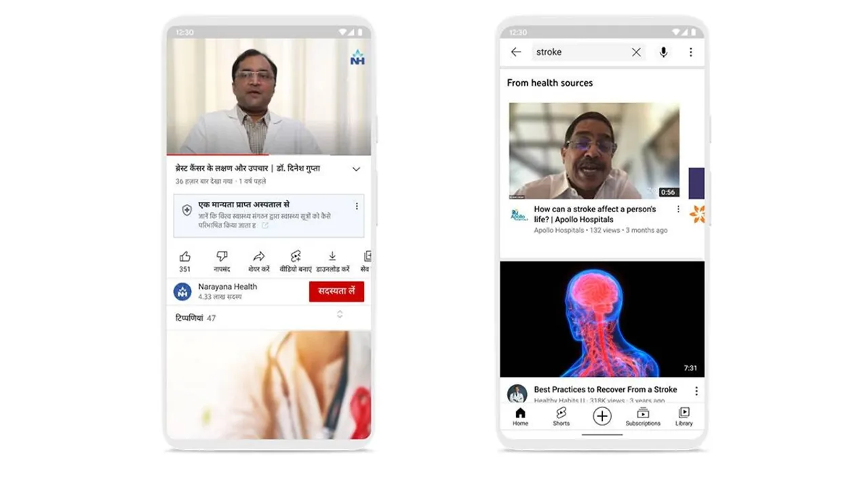Tap the back arrow in search screen
This screenshot has height=488, width=868.
(516, 52)
